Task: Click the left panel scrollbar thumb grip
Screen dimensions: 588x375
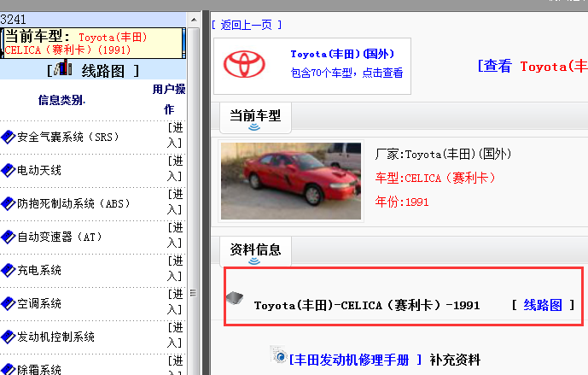Action: [x=194, y=293]
